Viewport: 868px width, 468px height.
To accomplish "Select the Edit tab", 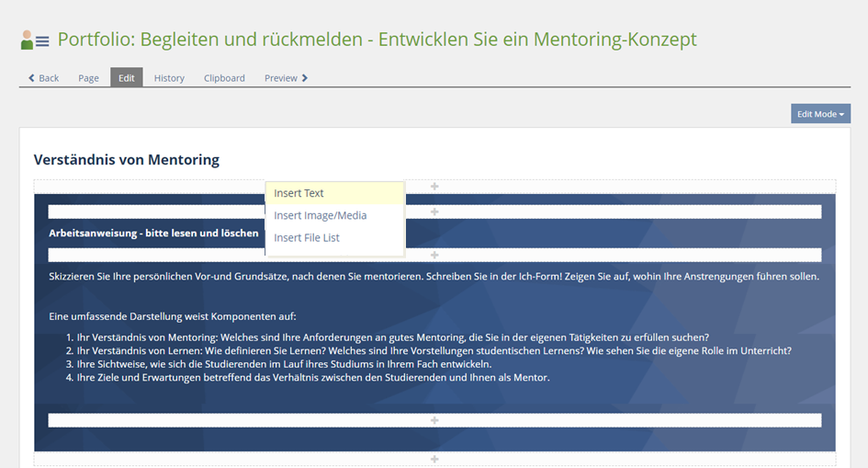I will coord(126,78).
